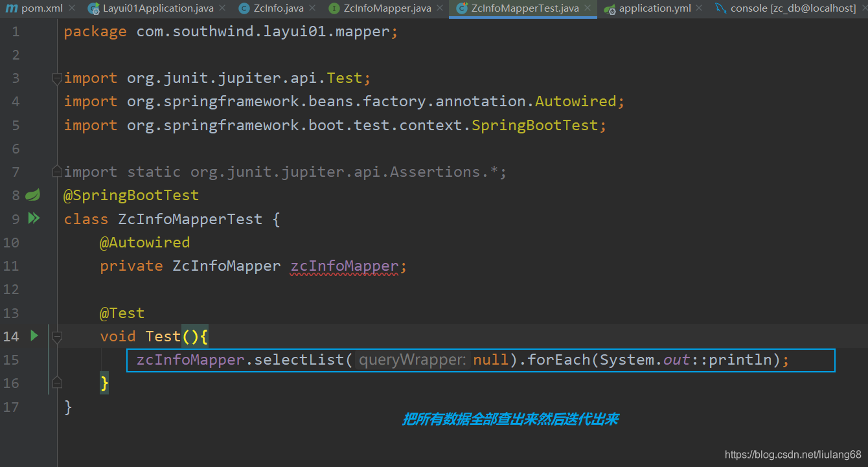
Task: Expand the folded import static line 7
Action: [x=57, y=172]
